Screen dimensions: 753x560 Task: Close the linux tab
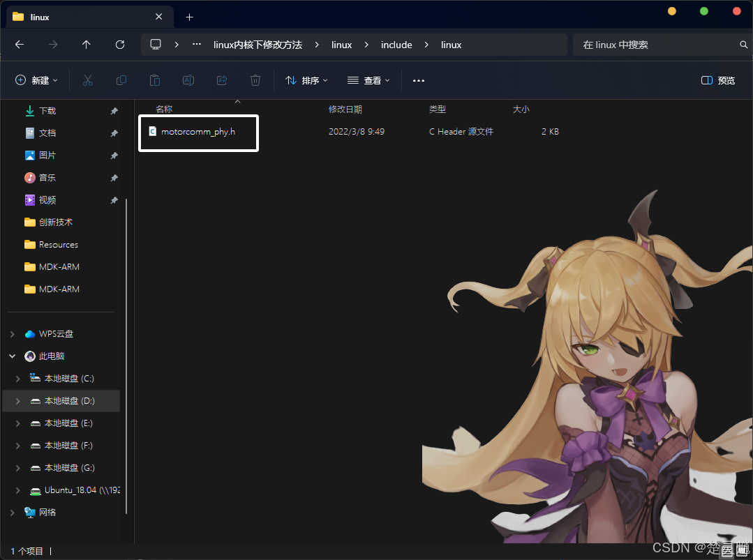tap(159, 17)
